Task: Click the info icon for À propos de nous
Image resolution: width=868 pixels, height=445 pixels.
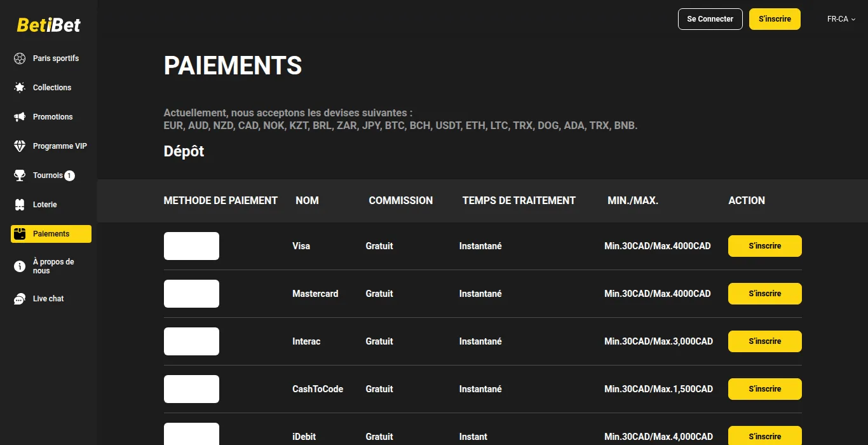Action: pyautogui.click(x=20, y=266)
